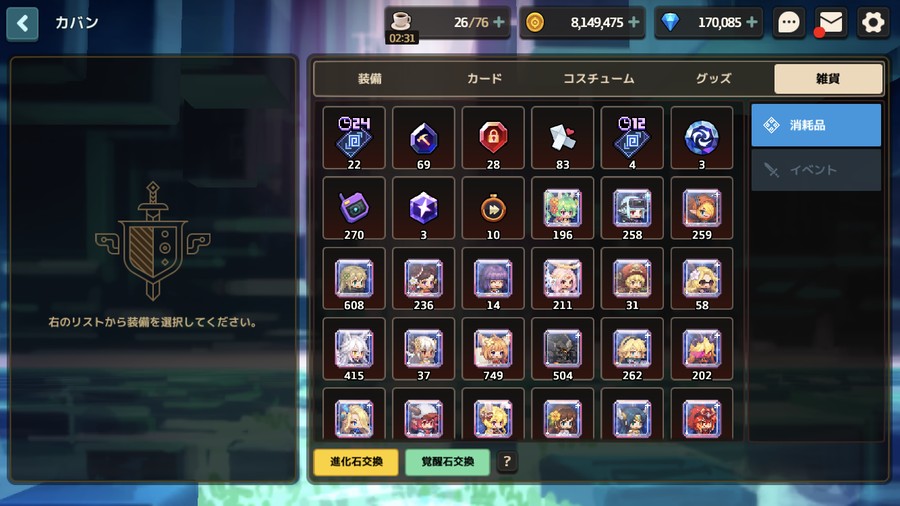The width and height of the screenshot is (900, 506).
Task: Select the イベント category
Action: pyautogui.click(x=816, y=170)
